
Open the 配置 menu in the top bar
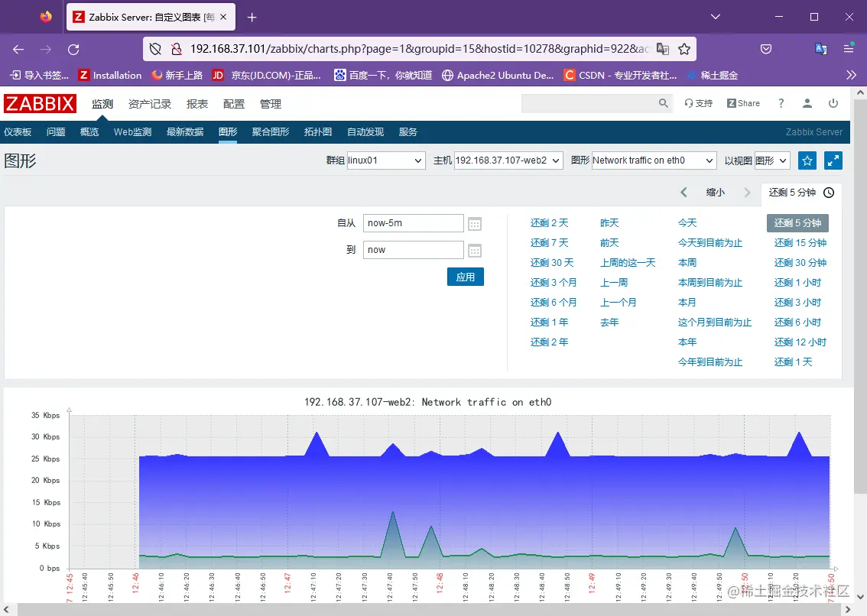233,103
